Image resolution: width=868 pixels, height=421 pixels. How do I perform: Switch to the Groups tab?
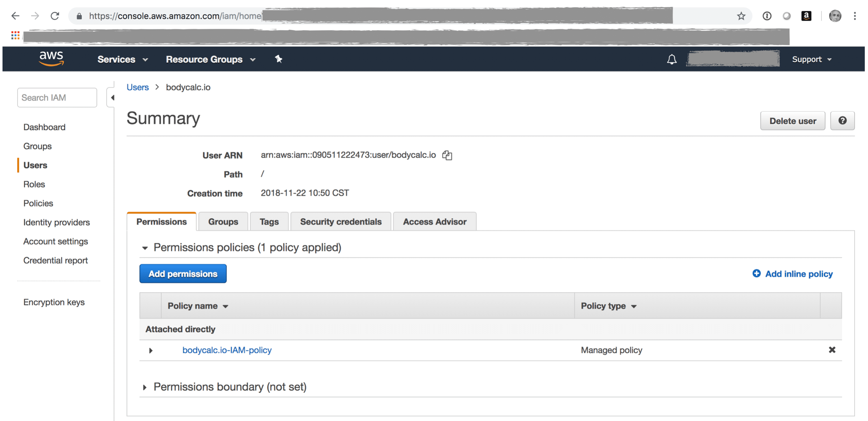click(x=223, y=222)
